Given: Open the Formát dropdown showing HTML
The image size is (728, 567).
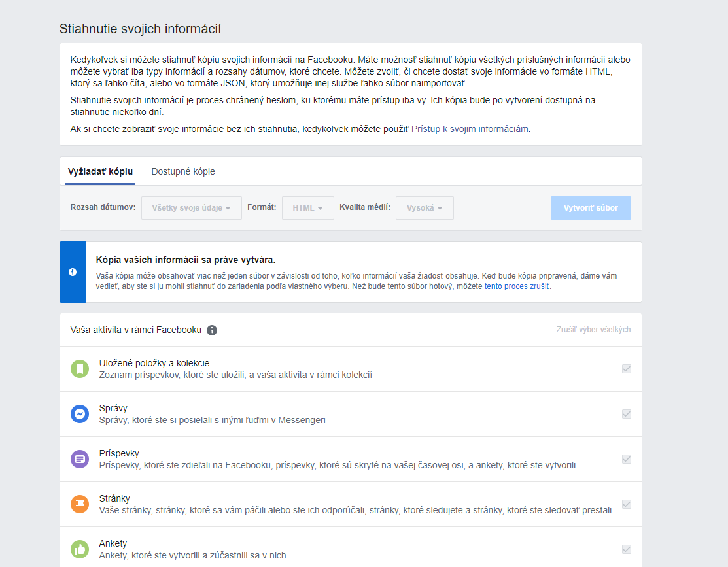Looking at the screenshot, I should (308, 207).
